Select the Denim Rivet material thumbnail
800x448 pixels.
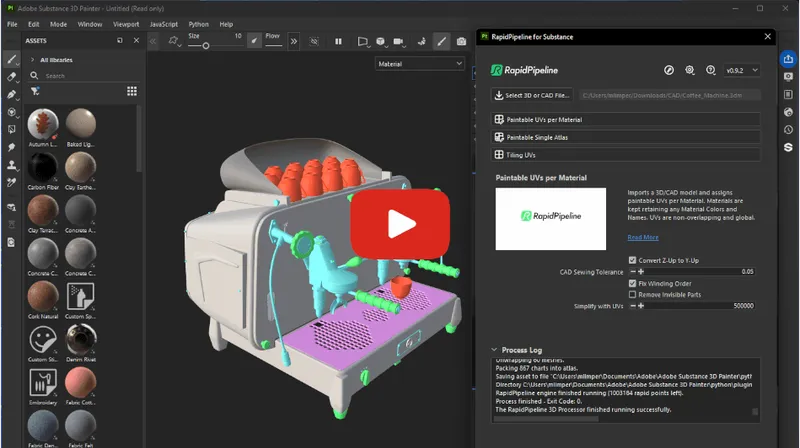(x=81, y=339)
